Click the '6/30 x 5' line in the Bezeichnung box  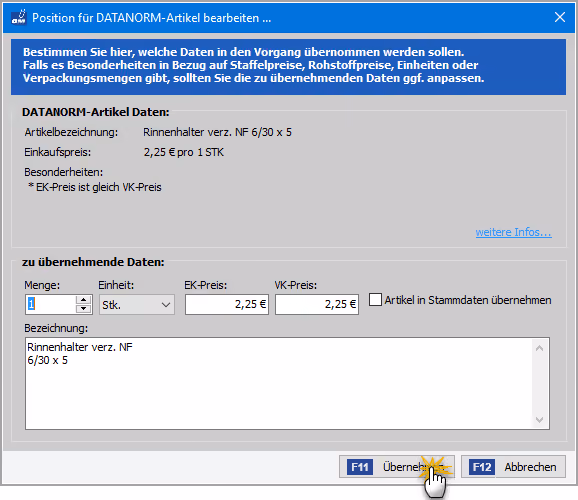click(x=48, y=360)
